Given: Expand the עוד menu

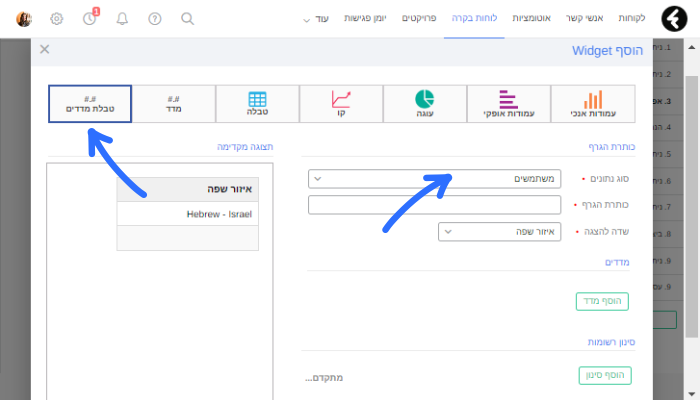Looking at the screenshot, I should pos(316,19).
